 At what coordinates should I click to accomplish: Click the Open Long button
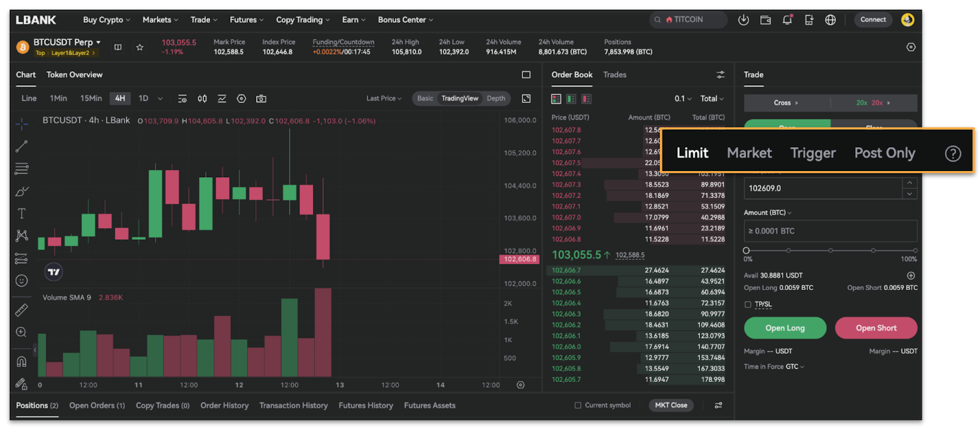tap(785, 328)
